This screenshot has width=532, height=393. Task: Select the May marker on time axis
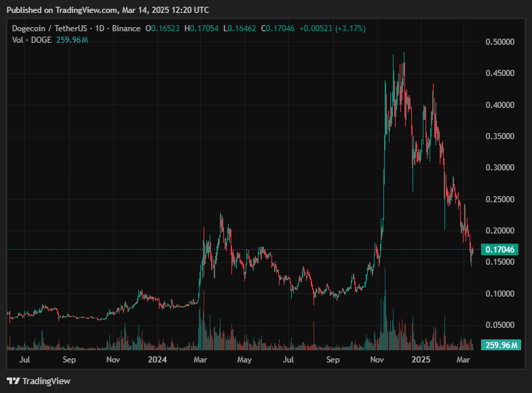(245, 358)
